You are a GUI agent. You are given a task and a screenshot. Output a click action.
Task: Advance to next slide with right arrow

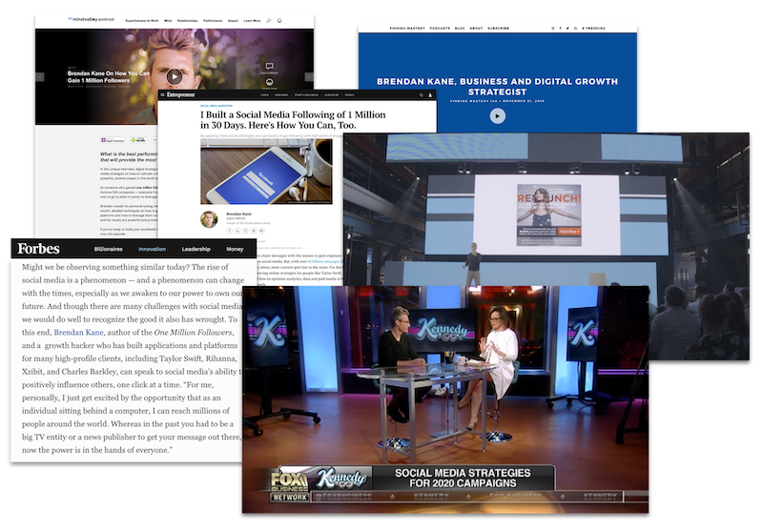pos(309,76)
